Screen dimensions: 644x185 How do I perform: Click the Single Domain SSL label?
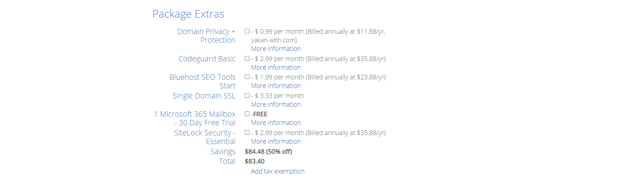point(204,96)
